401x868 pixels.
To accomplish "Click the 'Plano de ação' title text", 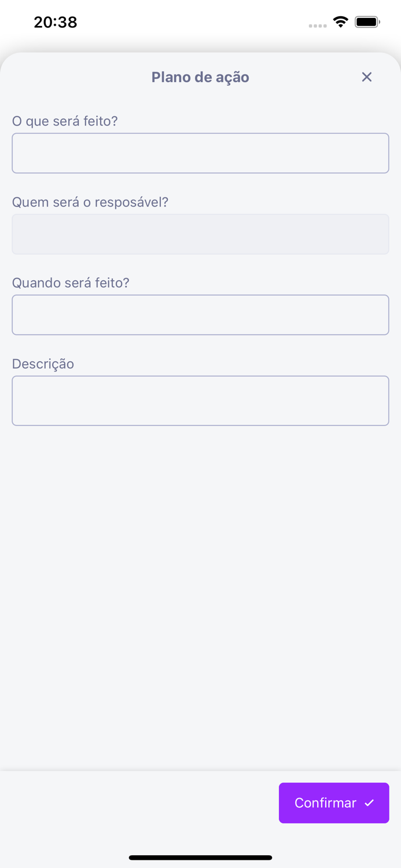I will pyautogui.click(x=200, y=77).
